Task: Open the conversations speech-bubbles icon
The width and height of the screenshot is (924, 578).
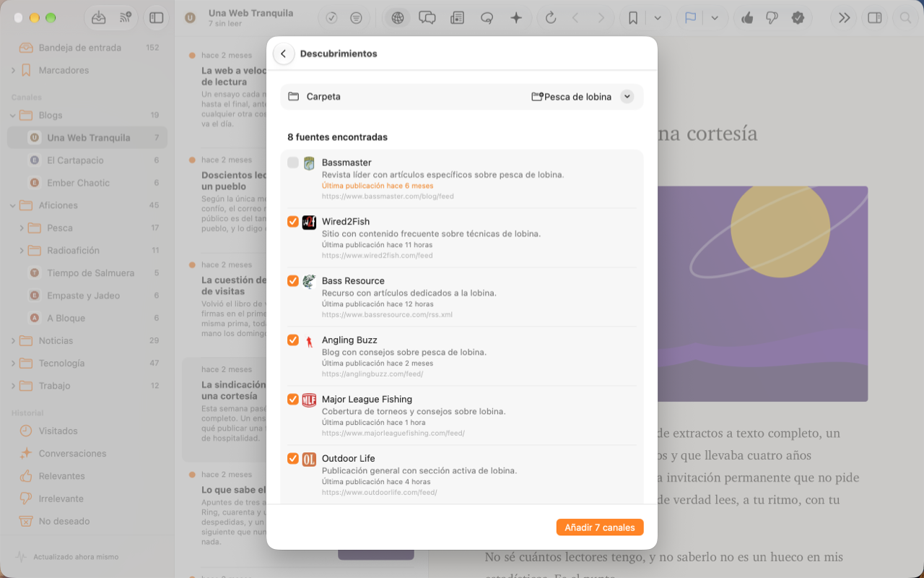Action: [427, 18]
